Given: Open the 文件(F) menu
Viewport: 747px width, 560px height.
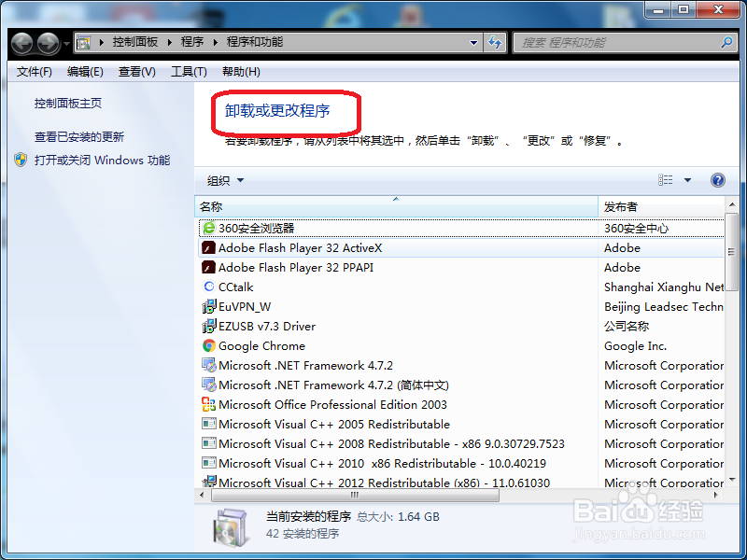Looking at the screenshot, I should [x=34, y=72].
